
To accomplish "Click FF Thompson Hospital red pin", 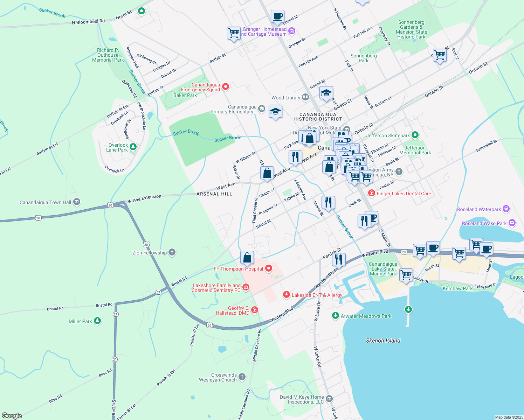I will point(269,268).
